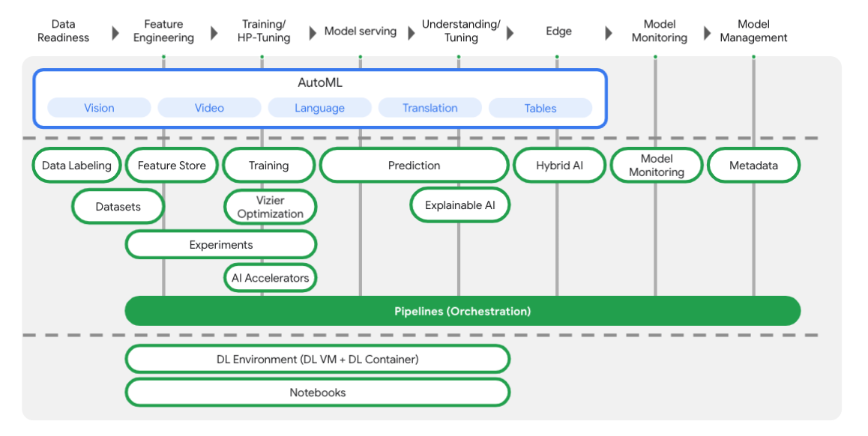Image resolution: width=868 pixels, height=436 pixels.
Task: Click the green Pipelines (Orchestration) bar
Action: 462,311
